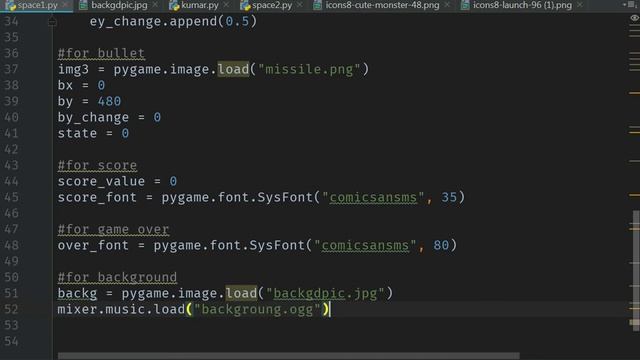Open the space2.py editor tab
The height and width of the screenshot is (360, 640).
click(271, 5)
